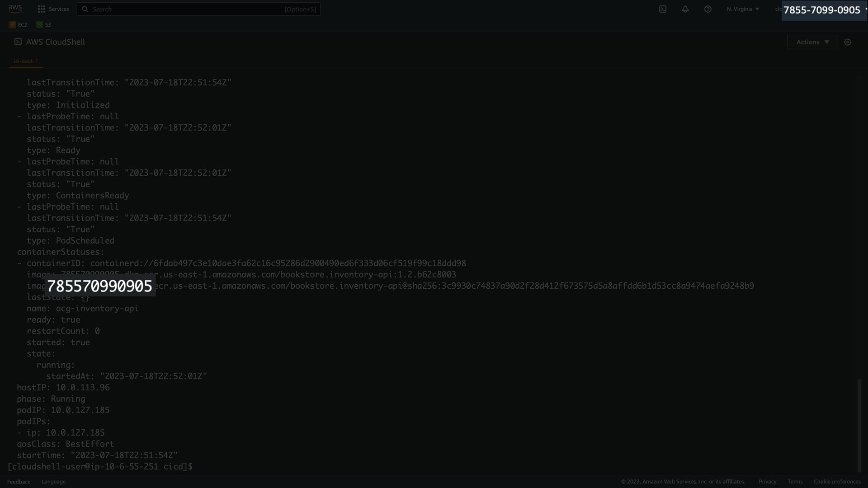Click the AWS logo home icon
The height and width of the screenshot is (488, 868).
(15, 9)
